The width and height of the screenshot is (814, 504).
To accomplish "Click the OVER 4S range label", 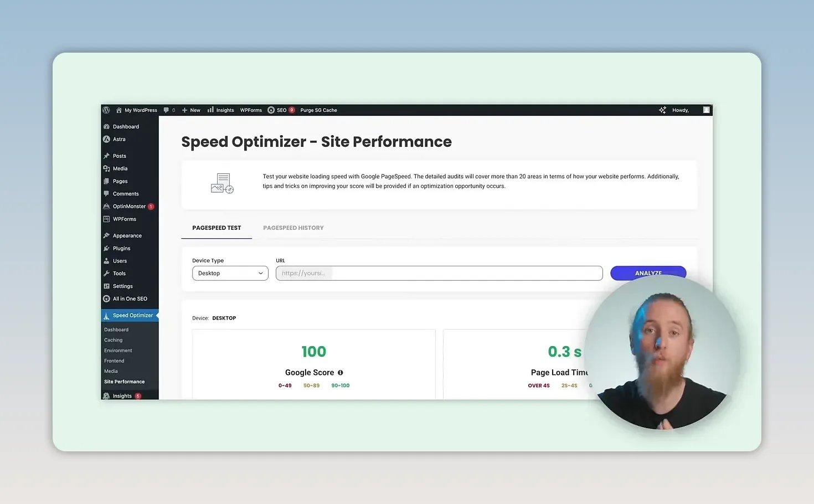I will [x=539, y=385].
